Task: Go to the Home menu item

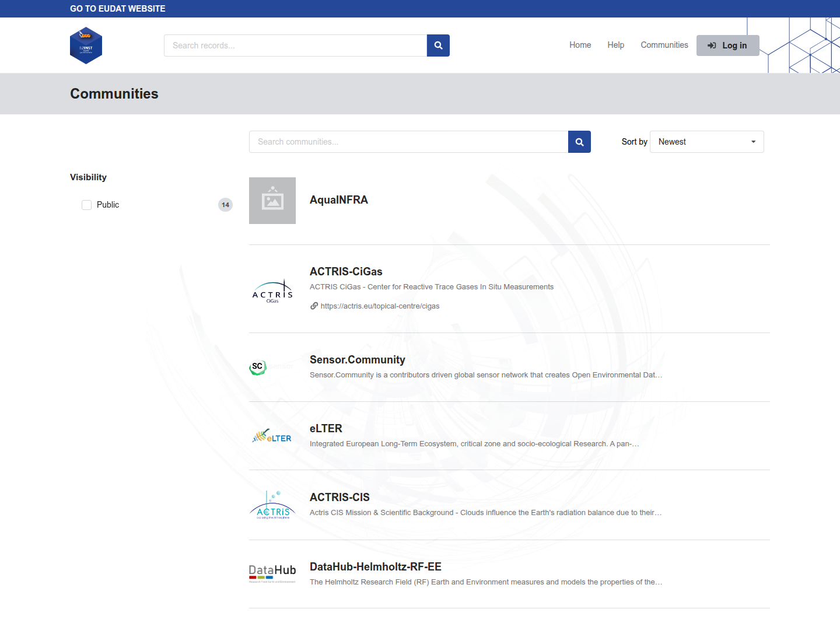Action: (x=580, y=45)
